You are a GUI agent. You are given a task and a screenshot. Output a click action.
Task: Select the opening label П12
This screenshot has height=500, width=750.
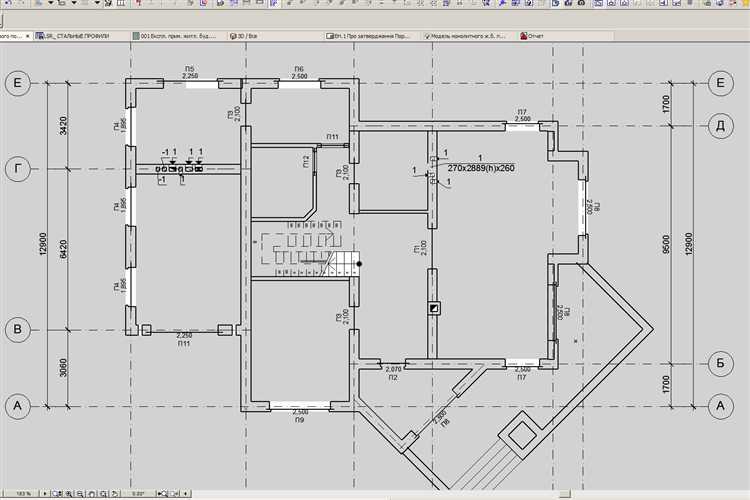click(306, 162)
